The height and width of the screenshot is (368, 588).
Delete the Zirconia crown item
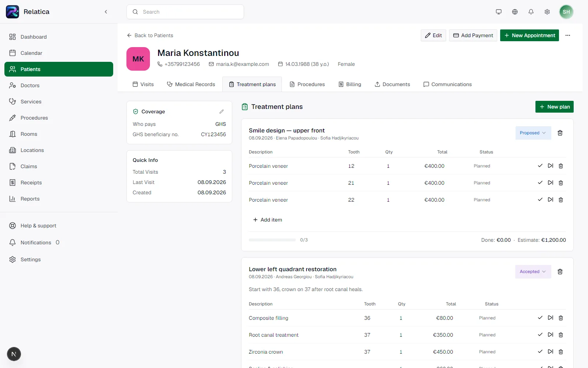pyautogui.click(x=561, y=352)
